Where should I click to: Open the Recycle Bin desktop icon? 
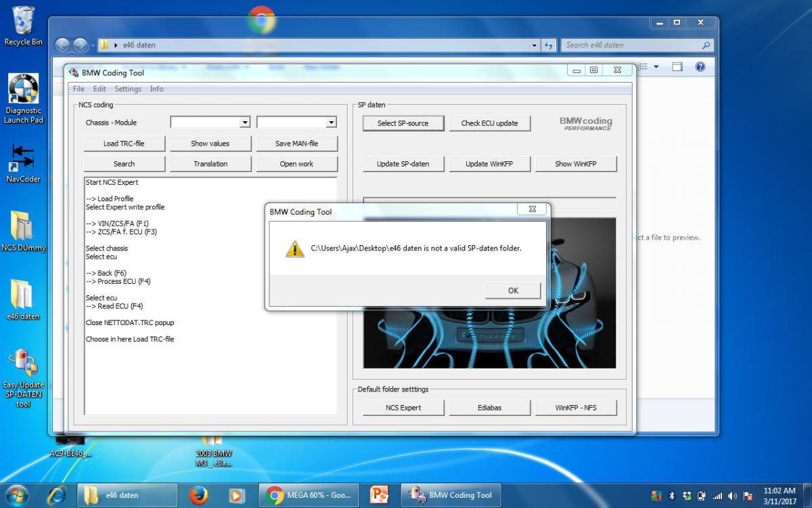click(23, 26)
